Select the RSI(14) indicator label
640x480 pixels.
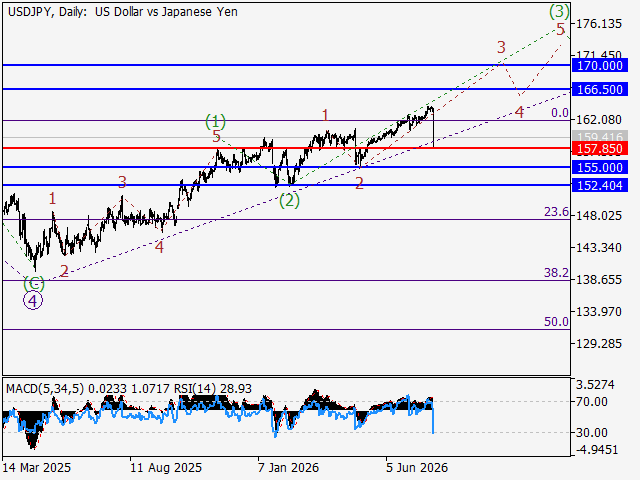195,389
